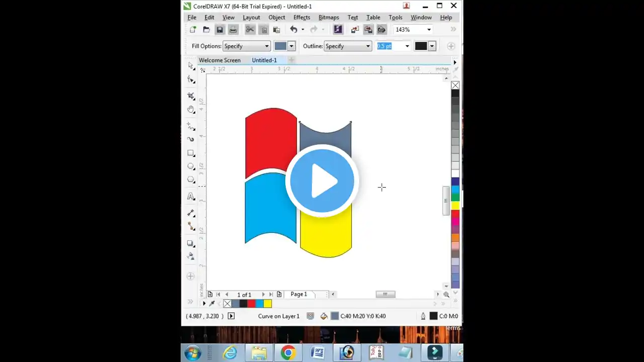
Task: Select the Polygon tool
Action: [x=191, y=179]
